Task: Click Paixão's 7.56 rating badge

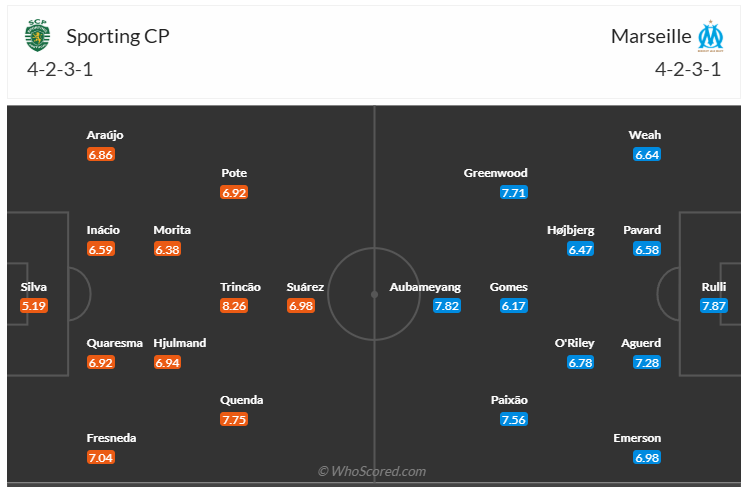Action: [514, 420]
